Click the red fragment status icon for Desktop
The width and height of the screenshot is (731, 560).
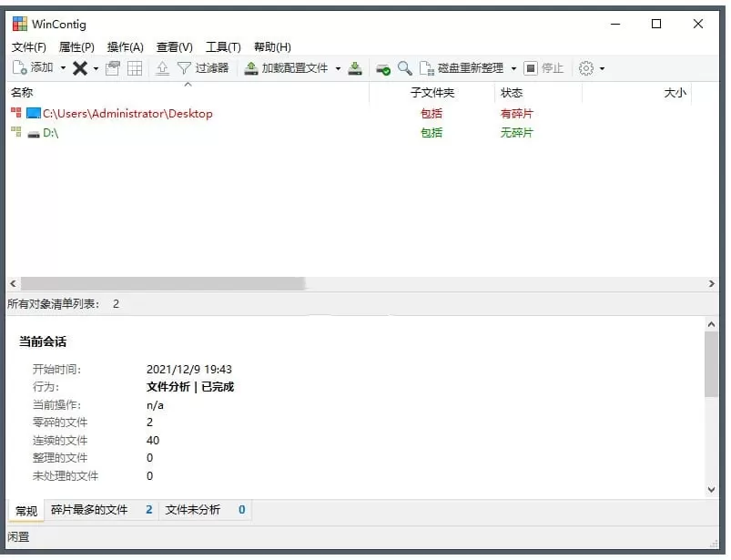pyautogui.click(x=16, y=112)
